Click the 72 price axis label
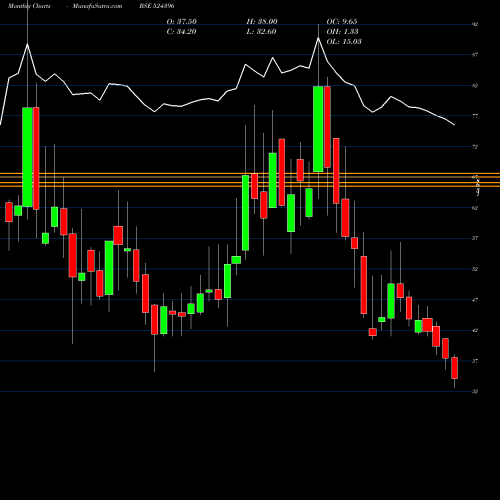The image size is (500, 500). click(x=475, y=147)
